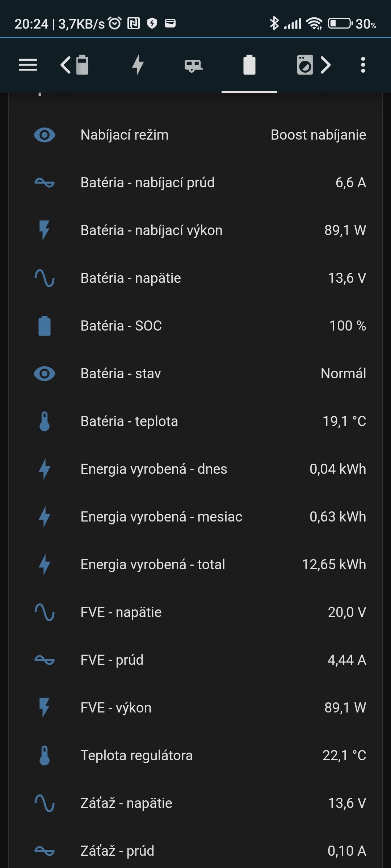Click the battery icon beside Batéria SOC

pyautogui.click(x=45, y=326)
